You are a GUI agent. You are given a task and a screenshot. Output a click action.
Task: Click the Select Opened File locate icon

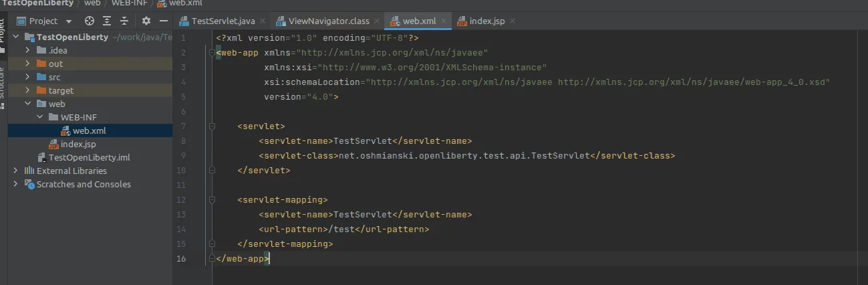[90, 21]
